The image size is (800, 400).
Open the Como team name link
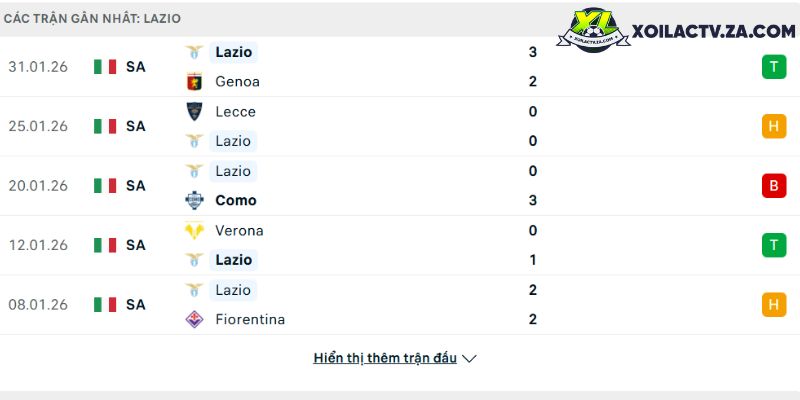tap(236, 201)
